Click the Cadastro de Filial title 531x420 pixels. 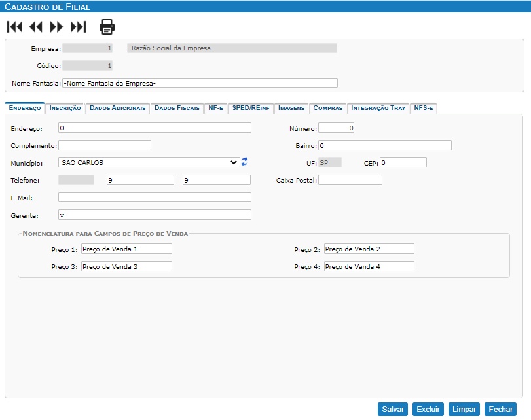[x=47, y=7]
